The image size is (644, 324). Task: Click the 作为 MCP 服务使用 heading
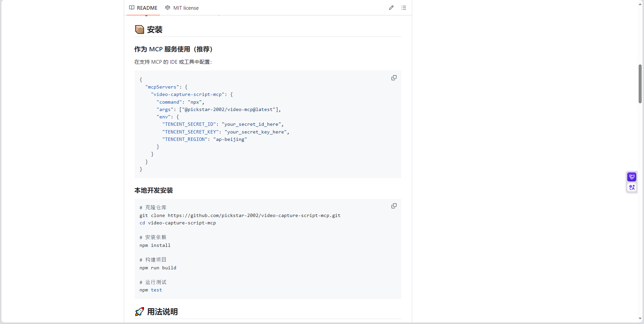coord(173,49)
